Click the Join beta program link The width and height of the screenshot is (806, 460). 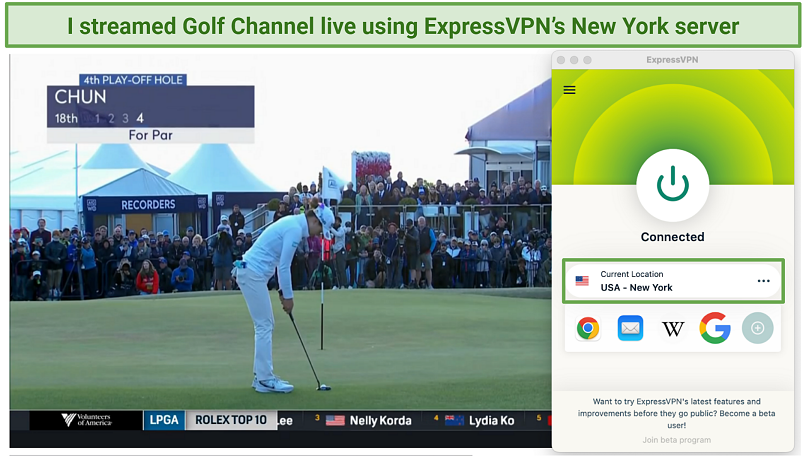(676, 440)
